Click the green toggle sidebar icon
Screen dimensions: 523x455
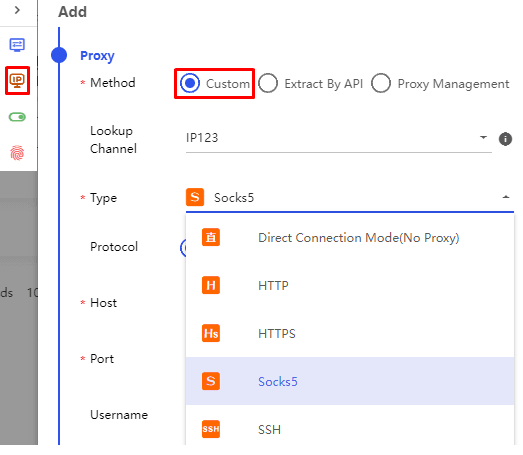[x=17, y=117]
